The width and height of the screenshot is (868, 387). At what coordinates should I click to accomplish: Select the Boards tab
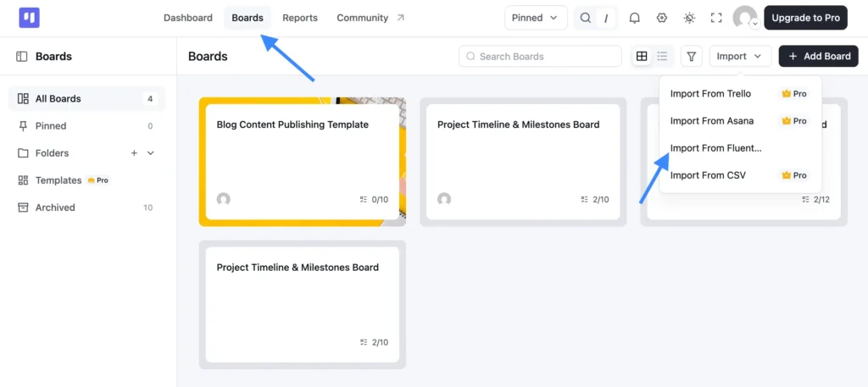click(x=248, y=18)
